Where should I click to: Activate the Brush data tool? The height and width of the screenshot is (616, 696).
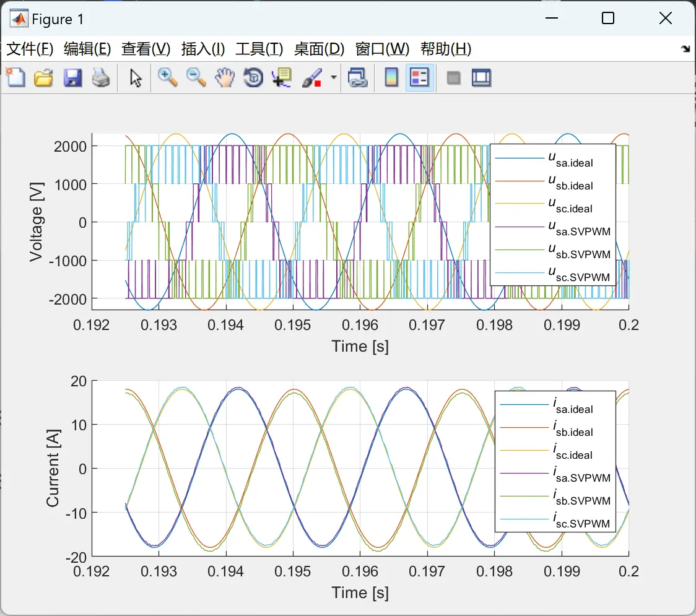[312, 77]
